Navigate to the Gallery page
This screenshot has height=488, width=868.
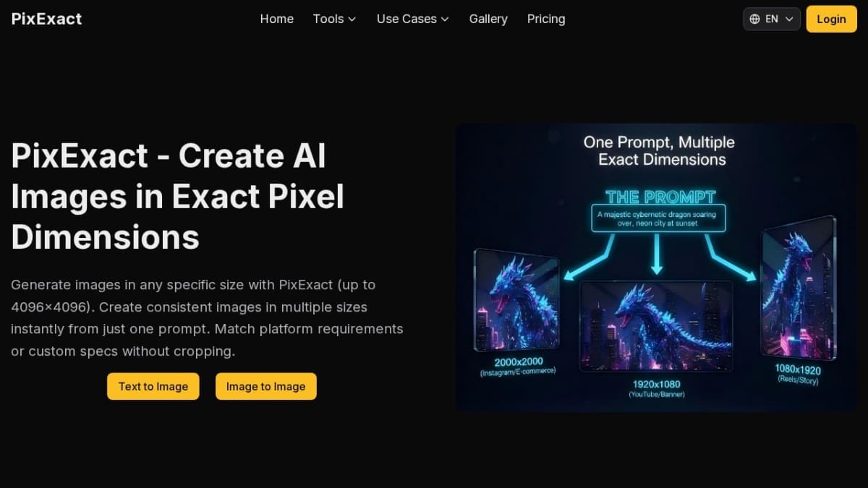coord(488,19)
